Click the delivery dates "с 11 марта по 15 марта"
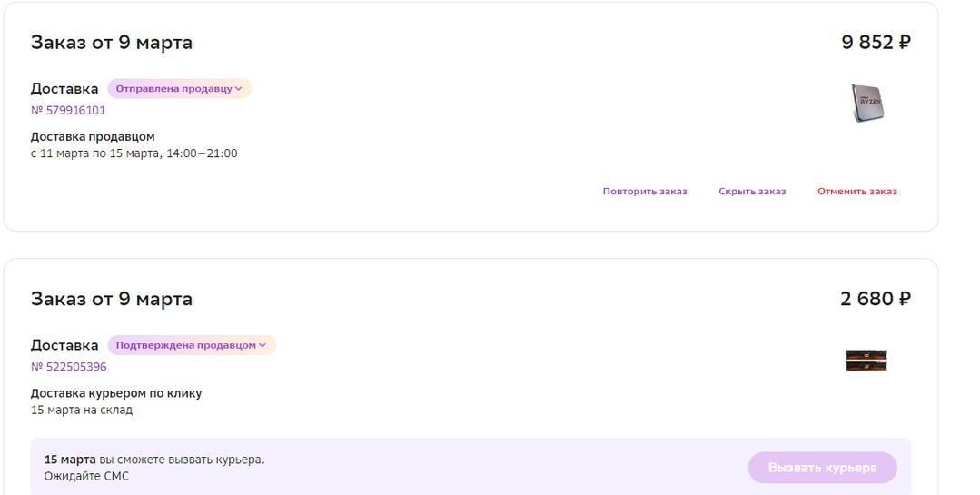The image size is (980, 495). pos(134,154)
